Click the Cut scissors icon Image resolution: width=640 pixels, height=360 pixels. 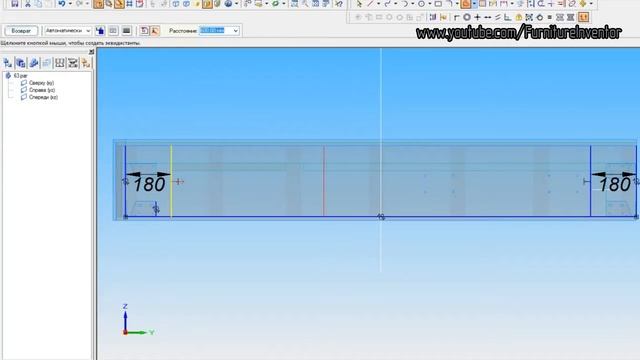click(x=28, y=4)
